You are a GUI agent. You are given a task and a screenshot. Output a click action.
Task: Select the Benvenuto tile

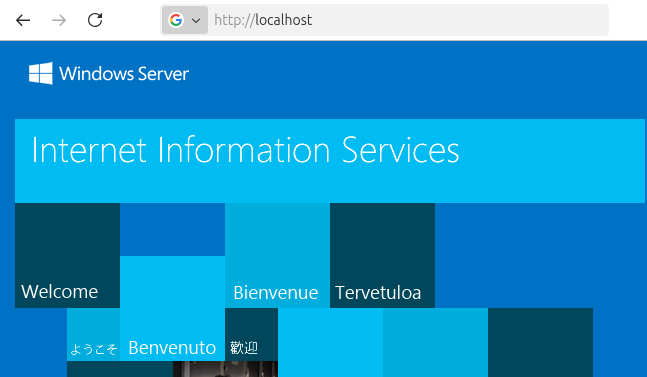click(172, 308)
